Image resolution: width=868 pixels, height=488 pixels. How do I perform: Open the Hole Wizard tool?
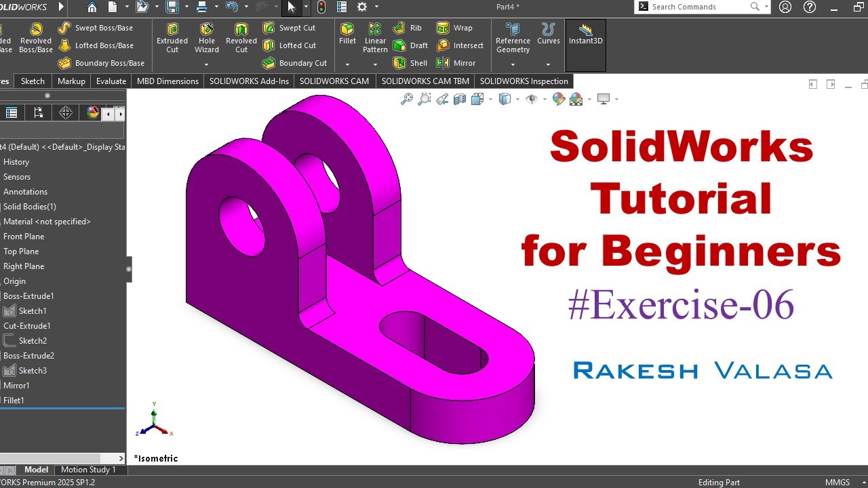tap(207, 37)
